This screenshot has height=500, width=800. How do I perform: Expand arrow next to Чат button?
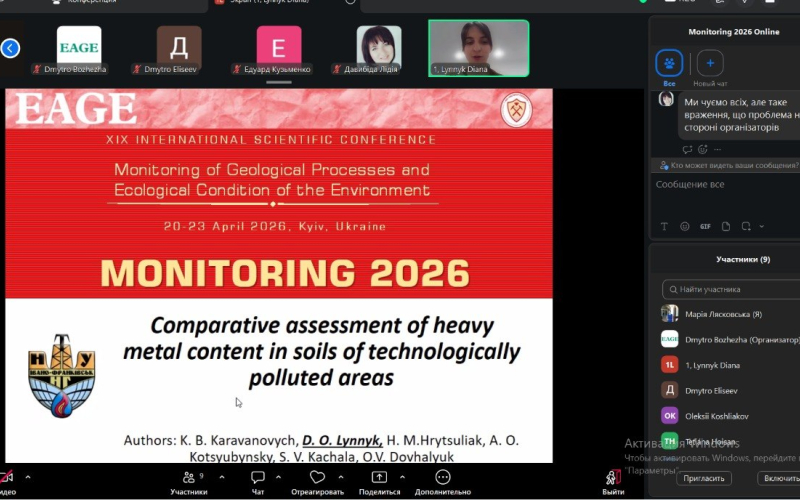pos(279,478)
